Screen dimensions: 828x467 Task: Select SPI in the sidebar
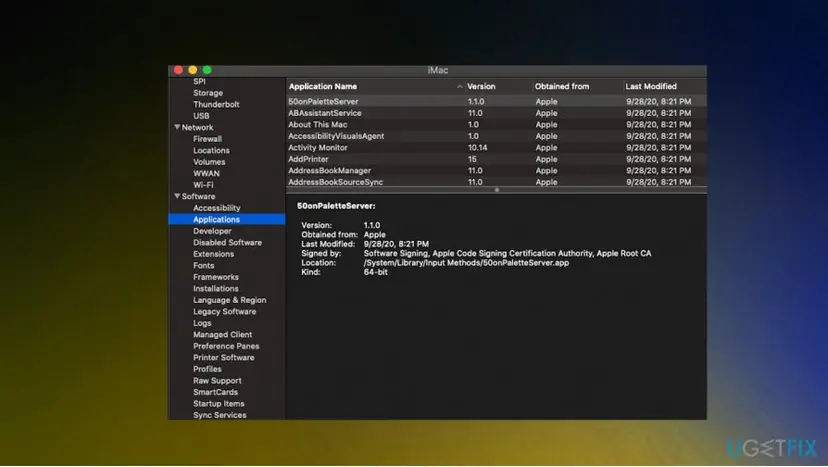click(199, 81)
